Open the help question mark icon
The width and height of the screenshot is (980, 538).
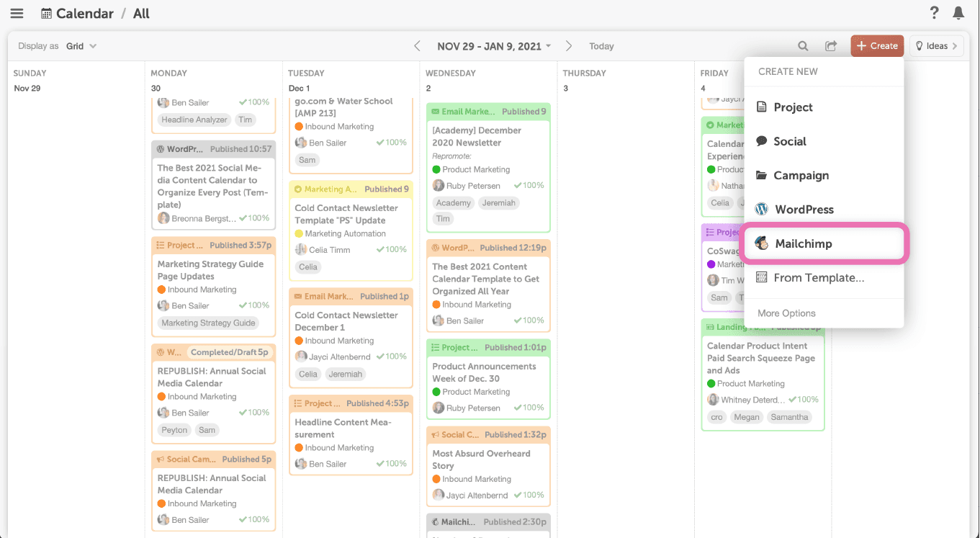(935, 13)
